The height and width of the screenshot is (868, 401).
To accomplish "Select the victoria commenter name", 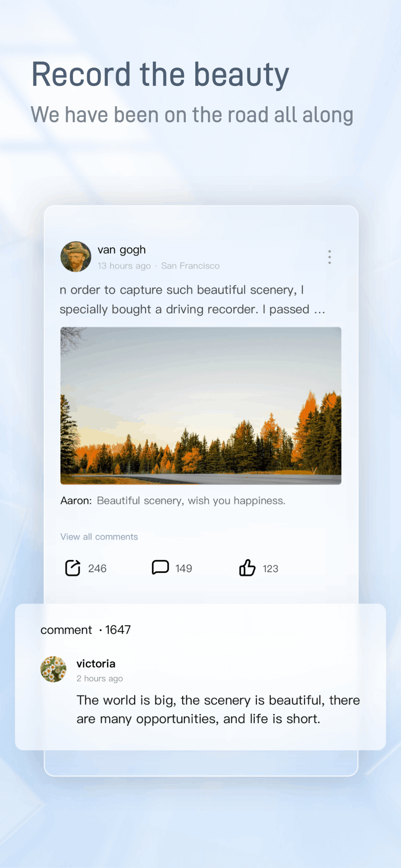I will click(96, 664).
